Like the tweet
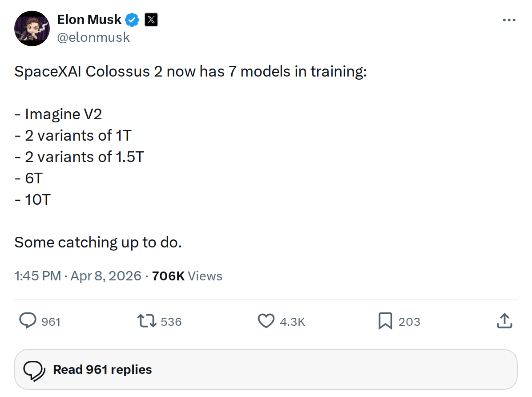The height and width of the screenshot is (397, 532). tap(266, 321)
